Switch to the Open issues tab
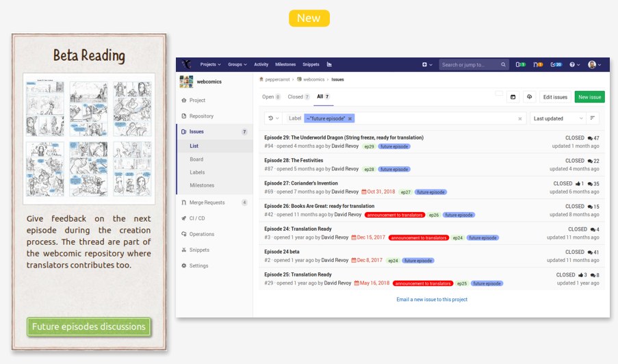 tap(271, 97)
